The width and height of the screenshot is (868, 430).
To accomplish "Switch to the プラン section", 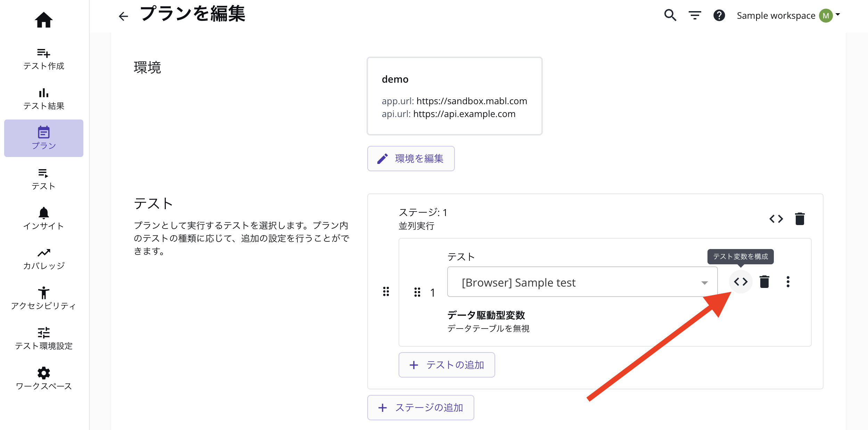I will [x=43, y=138].
